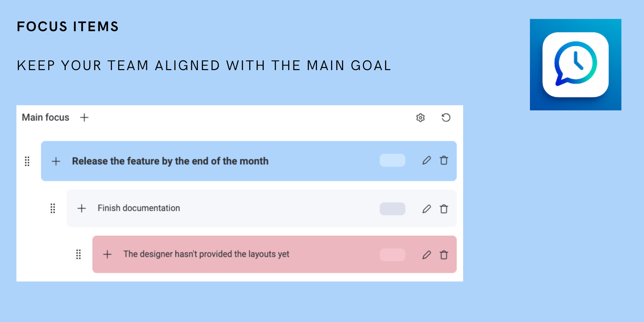Click the clock chat app logo
The width and height of the screenshot is (644, 322).
tap(576, 64)
